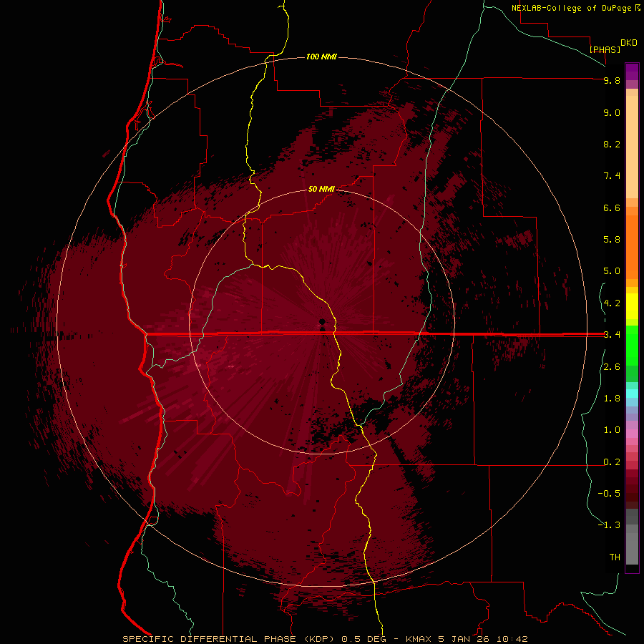Click the 7.4 scale value
Viewport: 644px width, 644px height.
612,176
